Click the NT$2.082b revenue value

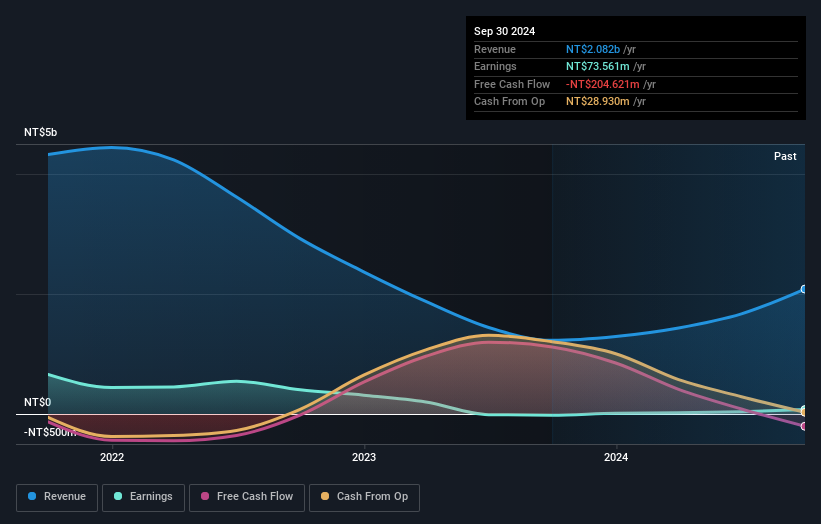[593, 49]
